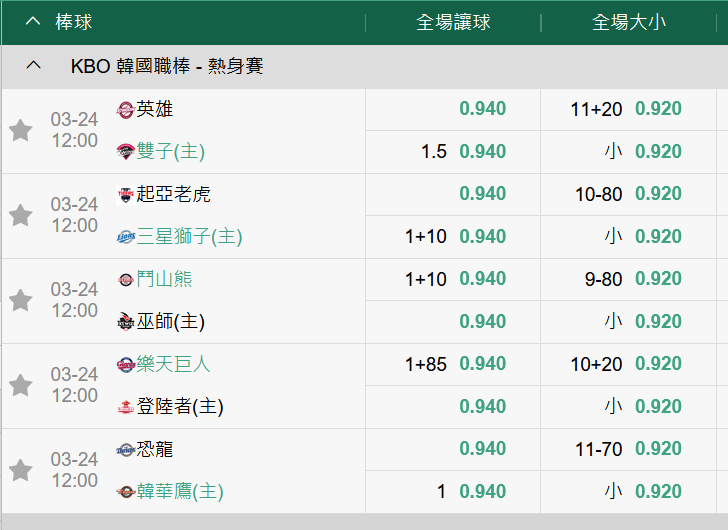Select the 全場讓球 column header
This screenshot has width=728, height=530.
[453, 22]
